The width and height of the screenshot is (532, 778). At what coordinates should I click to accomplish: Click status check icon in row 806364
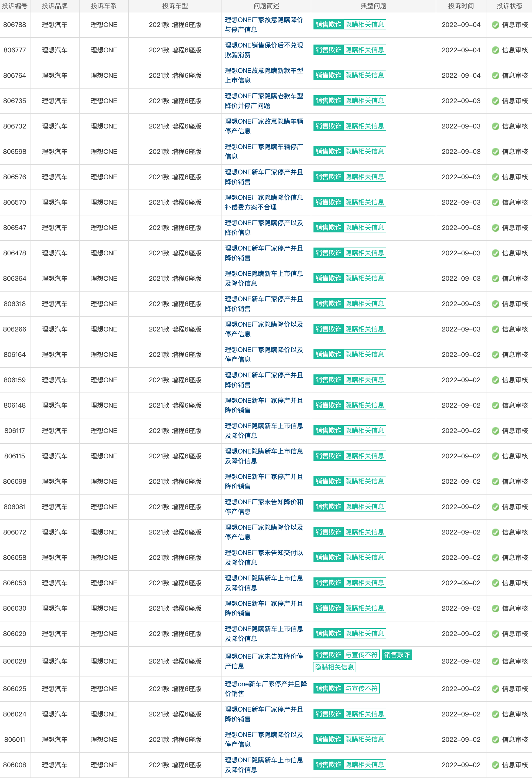496,279
